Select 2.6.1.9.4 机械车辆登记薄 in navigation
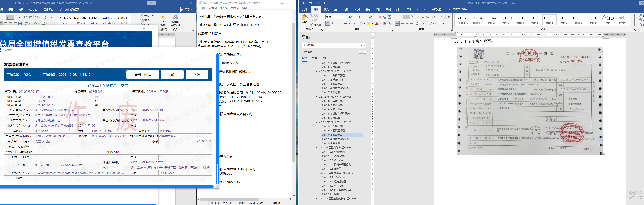The image size is (644, 205). (336, 139)
